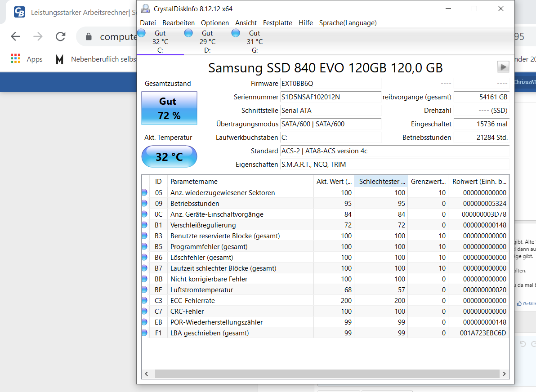This screenshot has height=392, width=536.
Task: Open Bearbeiten menu
Action: click(x=179, y=23)
